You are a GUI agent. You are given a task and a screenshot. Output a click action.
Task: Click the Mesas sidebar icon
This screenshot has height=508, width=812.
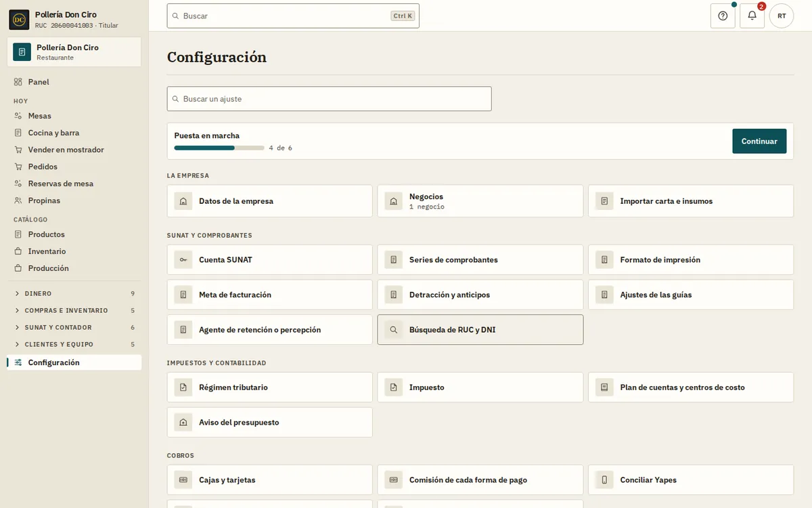pyautogui.click(x=18, y=116)
